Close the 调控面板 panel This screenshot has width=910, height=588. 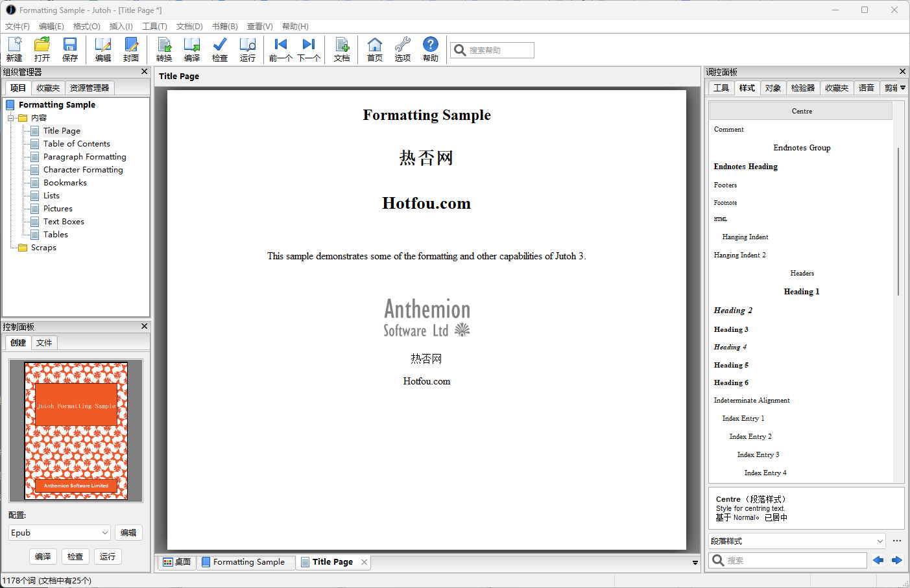coord(902,71)
